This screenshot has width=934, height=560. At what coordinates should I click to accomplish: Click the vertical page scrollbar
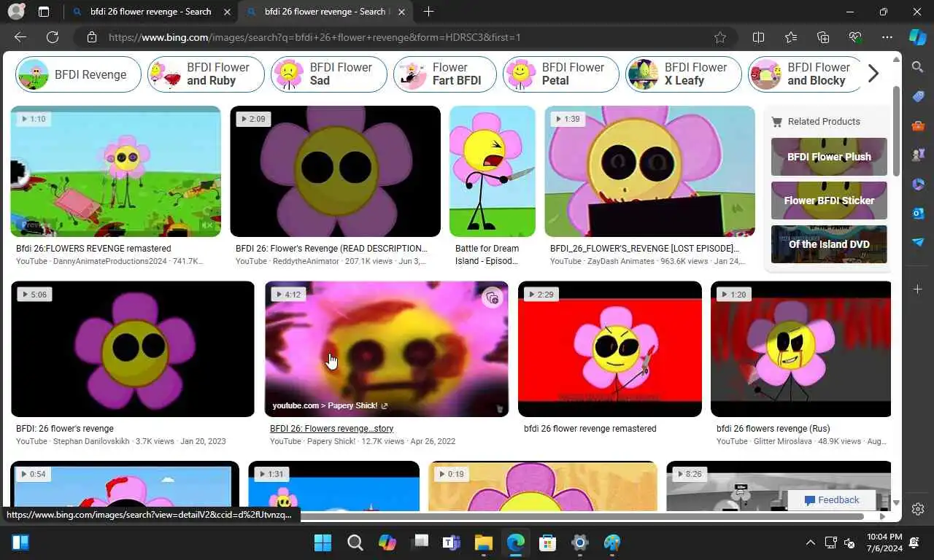point(896,131)
